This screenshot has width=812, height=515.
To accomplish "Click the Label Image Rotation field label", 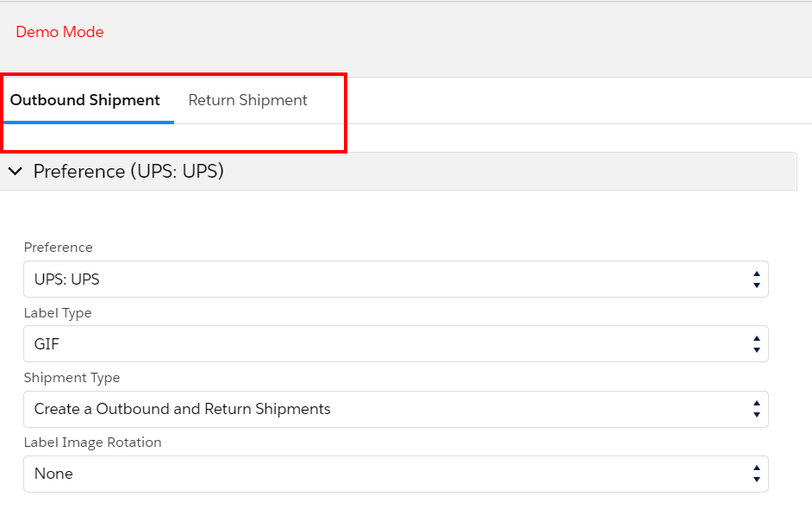I will (93, 443).
